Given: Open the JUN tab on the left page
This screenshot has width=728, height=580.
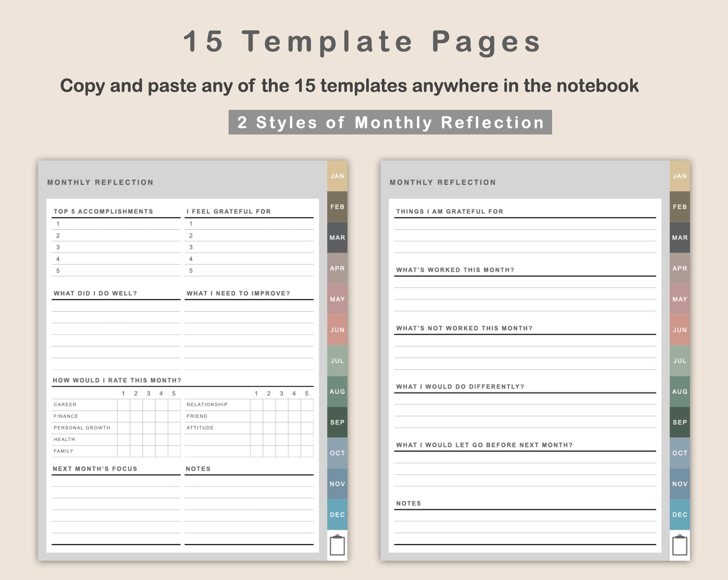Looking at the screenshot, I should pyautogui.click(x=337, y=330).
